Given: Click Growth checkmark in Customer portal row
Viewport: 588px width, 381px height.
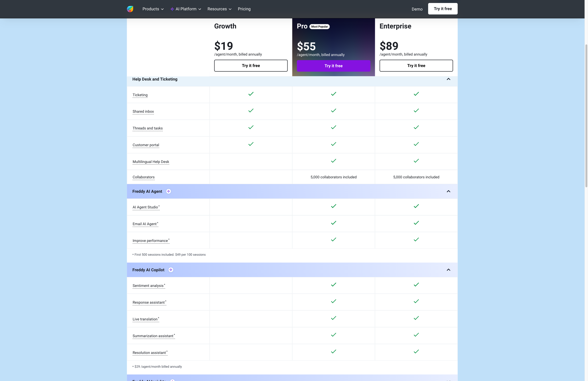Looking at the screenshot, I should point(251,144).
